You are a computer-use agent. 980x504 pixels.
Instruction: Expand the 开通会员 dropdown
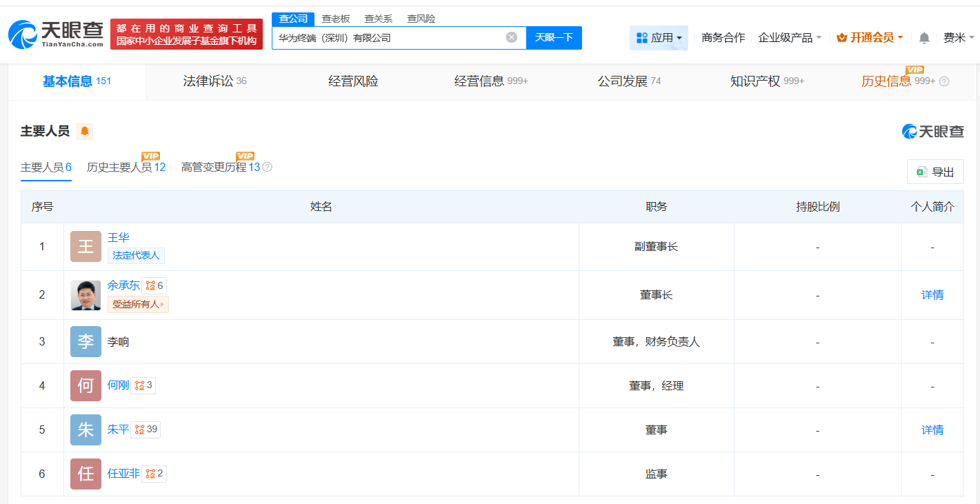pos(870,38)
